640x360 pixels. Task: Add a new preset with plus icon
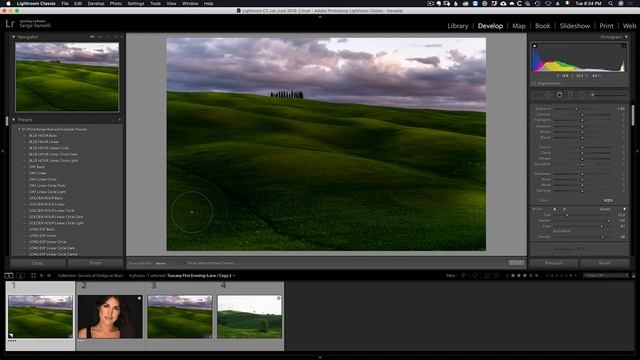click(x=120, y=120)
